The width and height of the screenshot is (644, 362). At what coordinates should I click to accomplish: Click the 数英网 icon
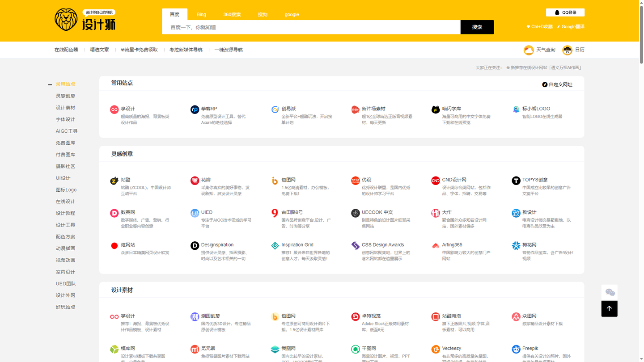(x=114, y=213)
